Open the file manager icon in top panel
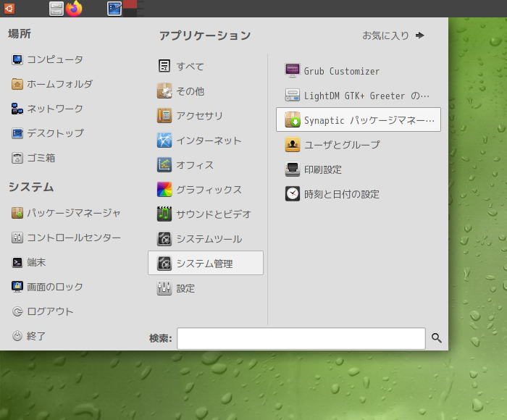507x420 pixels. 56,9
